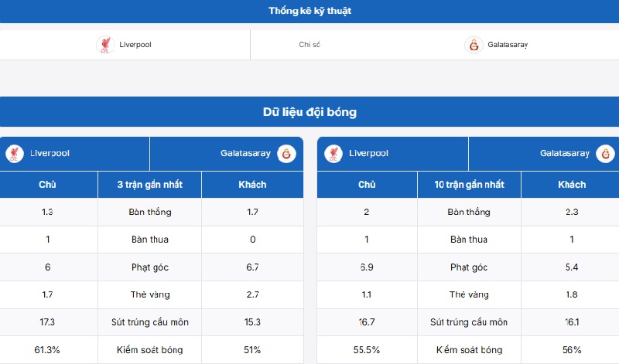Screen dimensions: 619x364
Task: Select Bàn thắng row label in the 3-match table
Action: coord(150,212)
